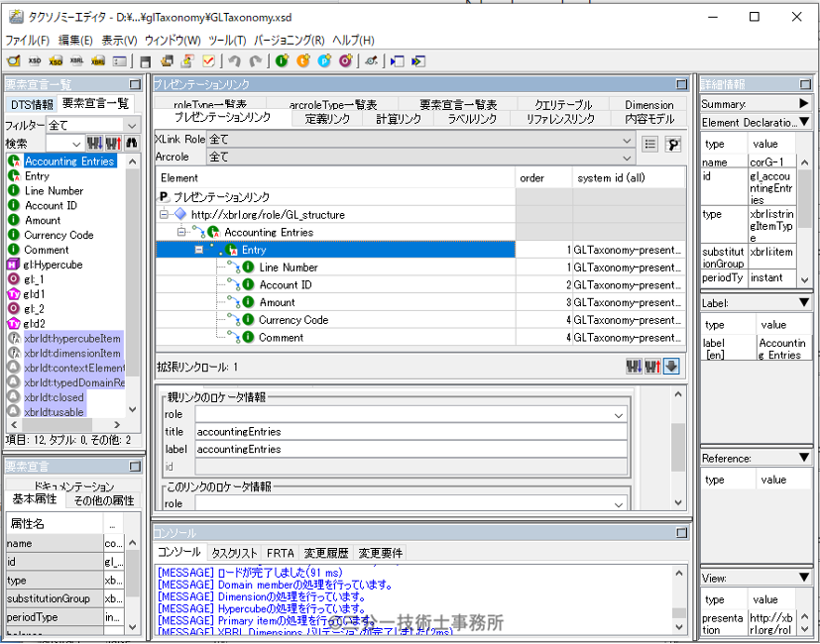Open the ファイル(F) menu
The width and height of the screenshot is (820, 644).
[x=27, y=41]
